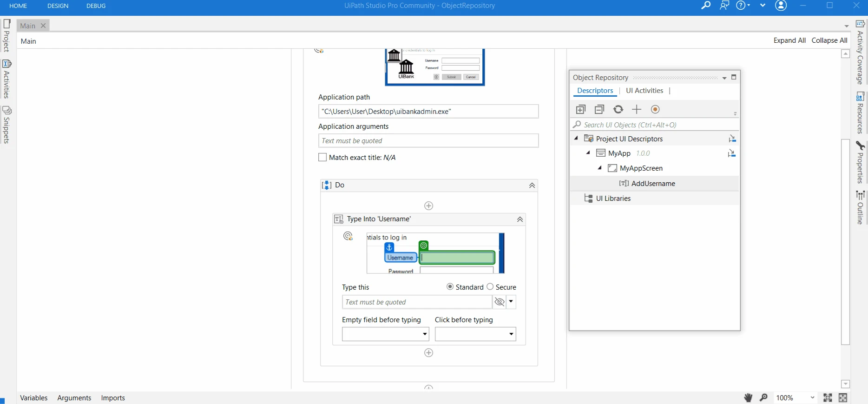
Task: Activate the Pan hand tool
Action: click(748, 397)
